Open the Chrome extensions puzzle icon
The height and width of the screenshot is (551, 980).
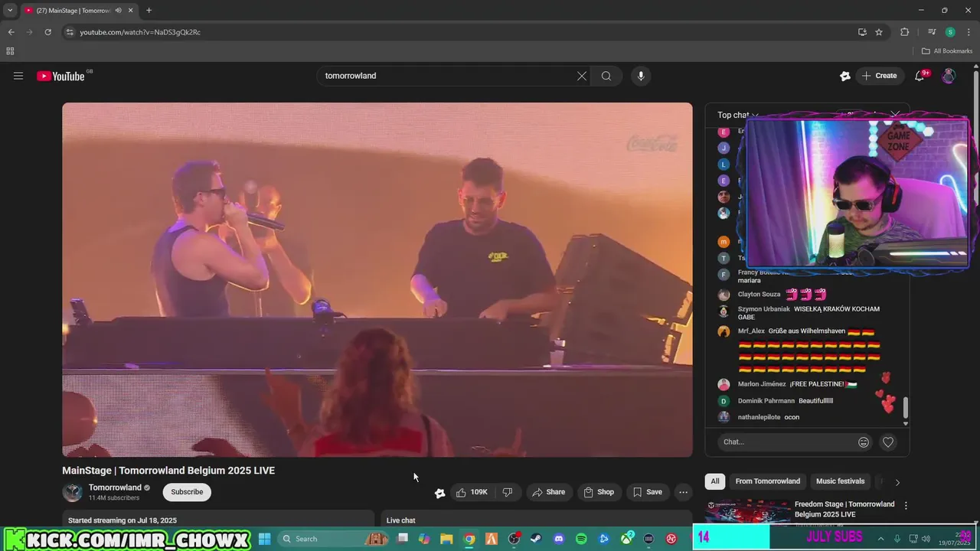tap(904, 32)
